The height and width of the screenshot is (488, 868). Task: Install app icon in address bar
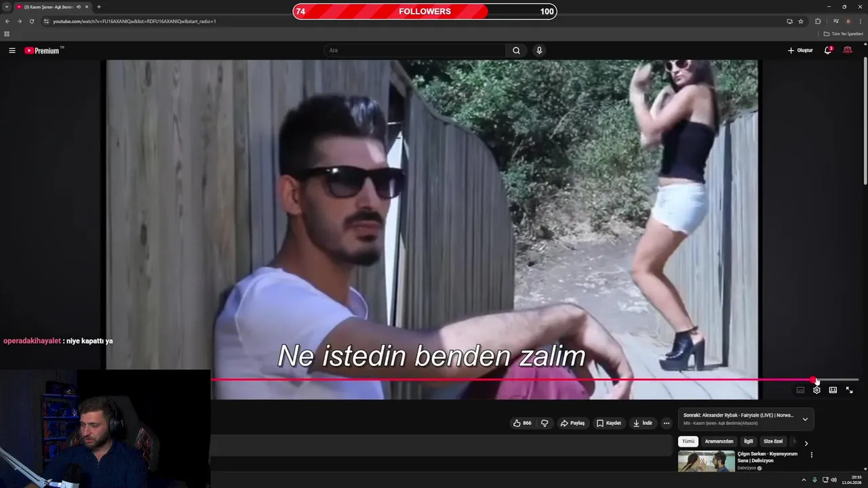[789, 21]
